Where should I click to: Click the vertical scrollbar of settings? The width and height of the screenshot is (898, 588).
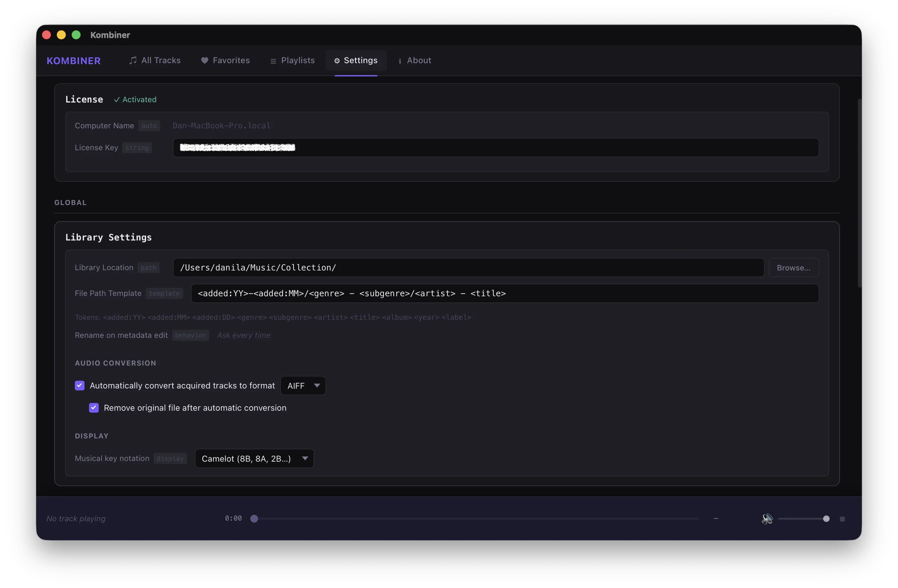(860, 192)
